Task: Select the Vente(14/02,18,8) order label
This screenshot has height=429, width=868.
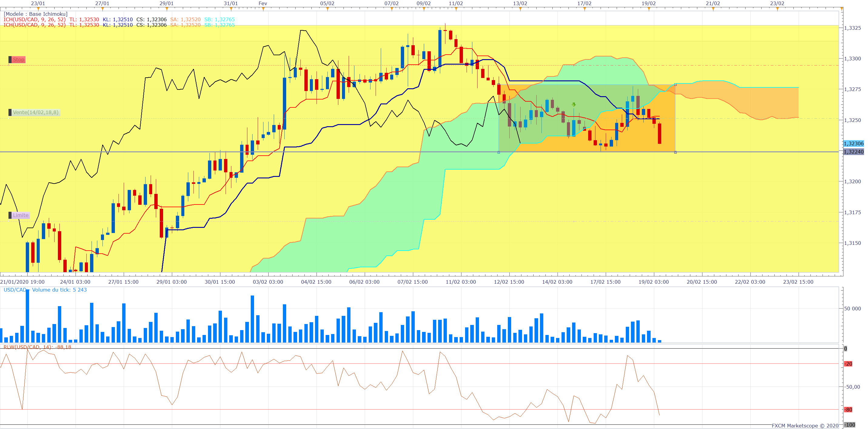Action: click(x=34, y=113)
